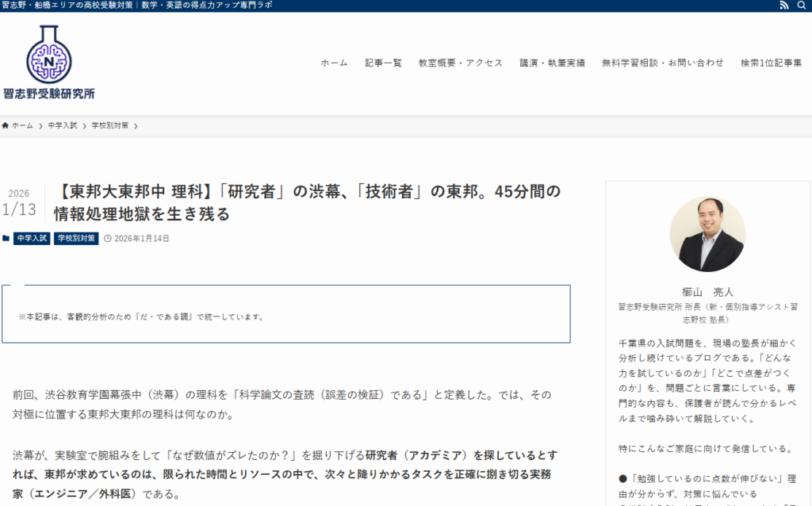Open the 記事一覧 menu item

click(x=383, y=63)
